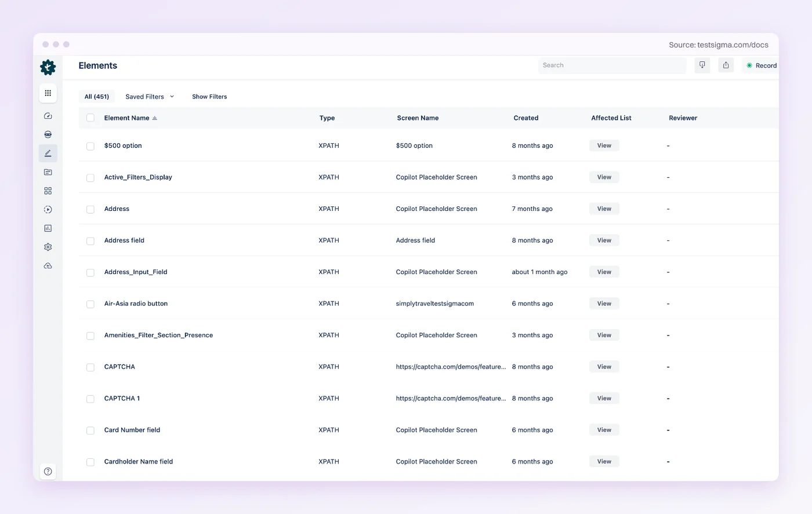Check the Active_Filters_Display row checkbox
812x514 pixels.
(90, 178)
